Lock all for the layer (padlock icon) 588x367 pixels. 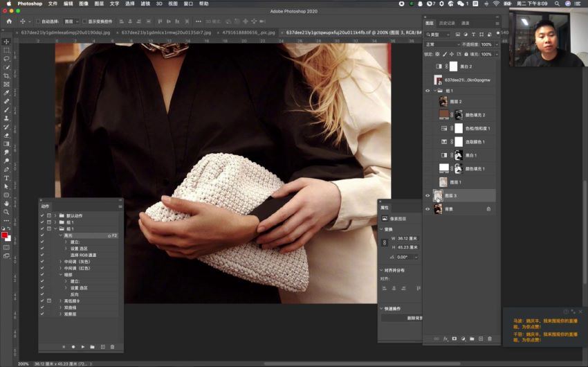[x=466, y=54]
